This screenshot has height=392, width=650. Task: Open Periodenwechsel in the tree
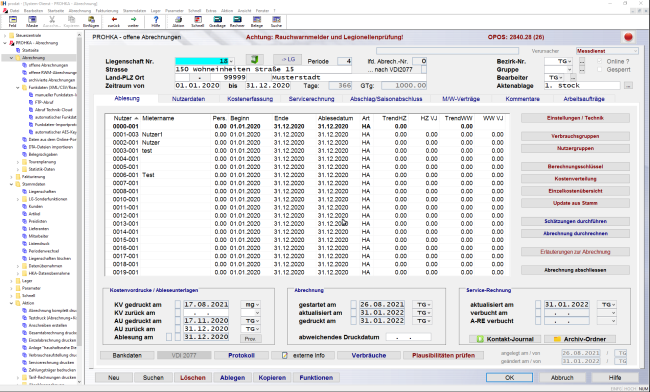[44, 251]
